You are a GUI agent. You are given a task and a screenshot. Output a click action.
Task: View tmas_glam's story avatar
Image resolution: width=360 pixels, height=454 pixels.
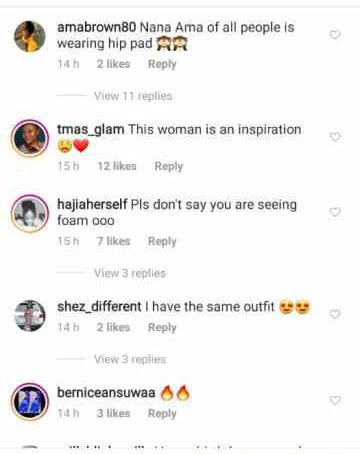click(x=30, y=138)
